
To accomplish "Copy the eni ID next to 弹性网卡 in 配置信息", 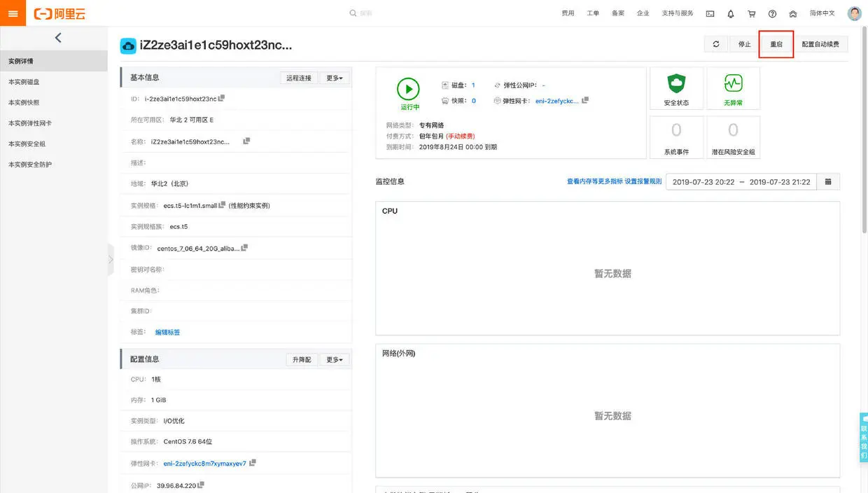I will (253, 463).
